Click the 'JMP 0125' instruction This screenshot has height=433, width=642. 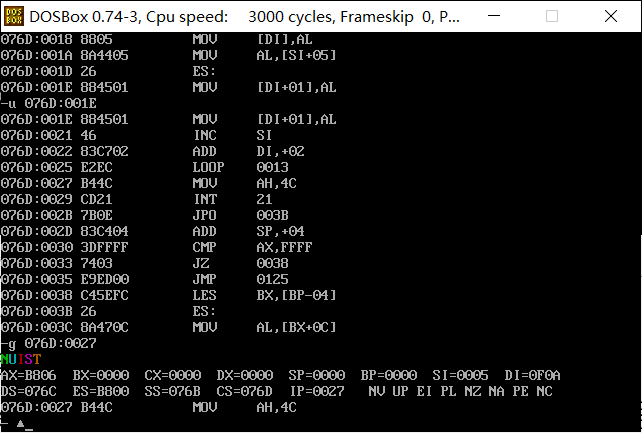[241, 279]
